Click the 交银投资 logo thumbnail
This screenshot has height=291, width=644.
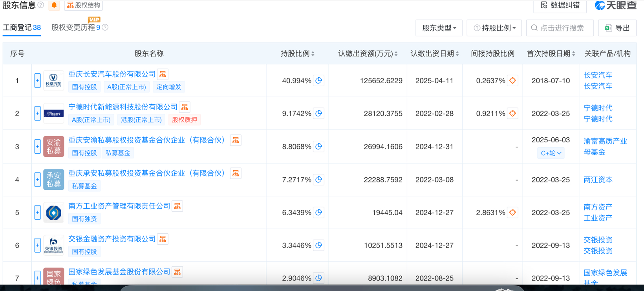[x=53, y=245]
